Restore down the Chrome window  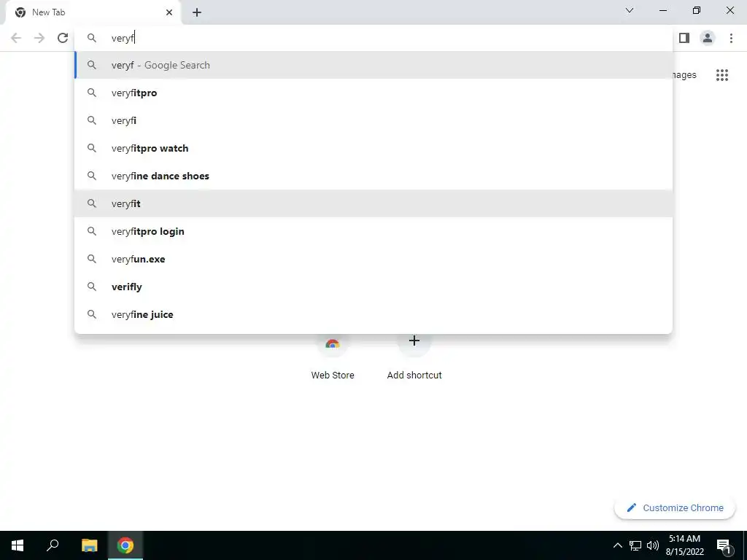(x=697, y=10)
